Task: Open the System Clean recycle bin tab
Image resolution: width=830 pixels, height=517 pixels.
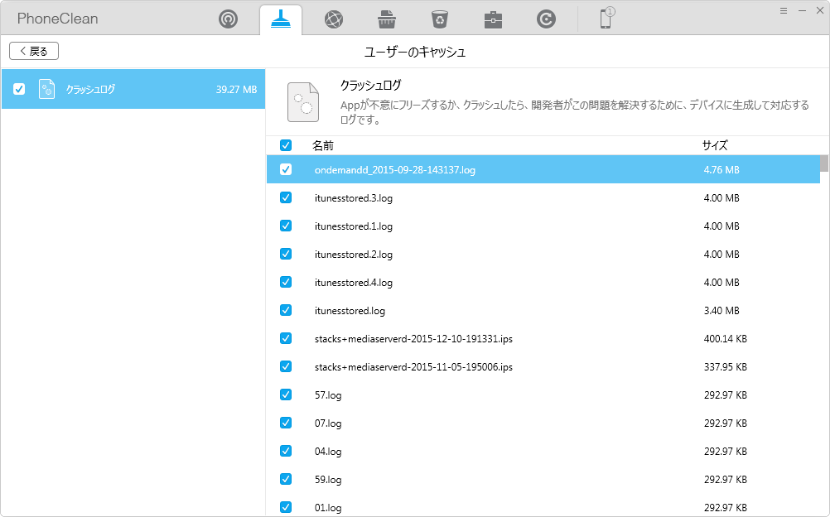Action: pyautogui.click(x=440, y=20)
